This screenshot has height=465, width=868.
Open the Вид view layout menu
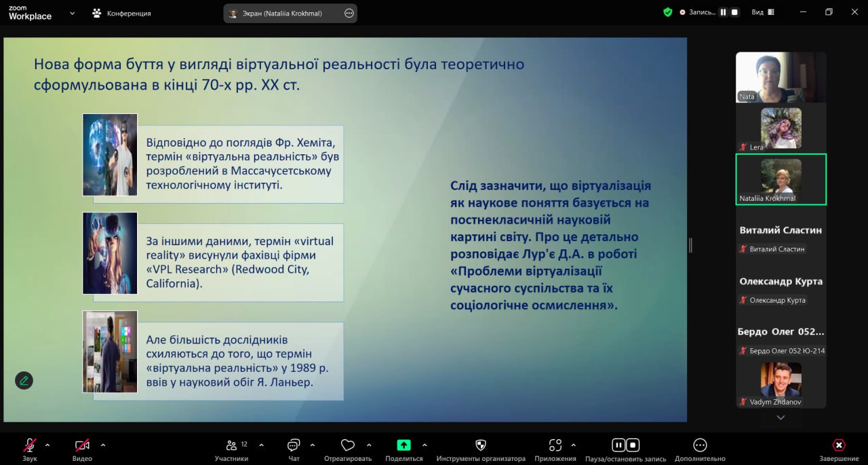point(762,12)
